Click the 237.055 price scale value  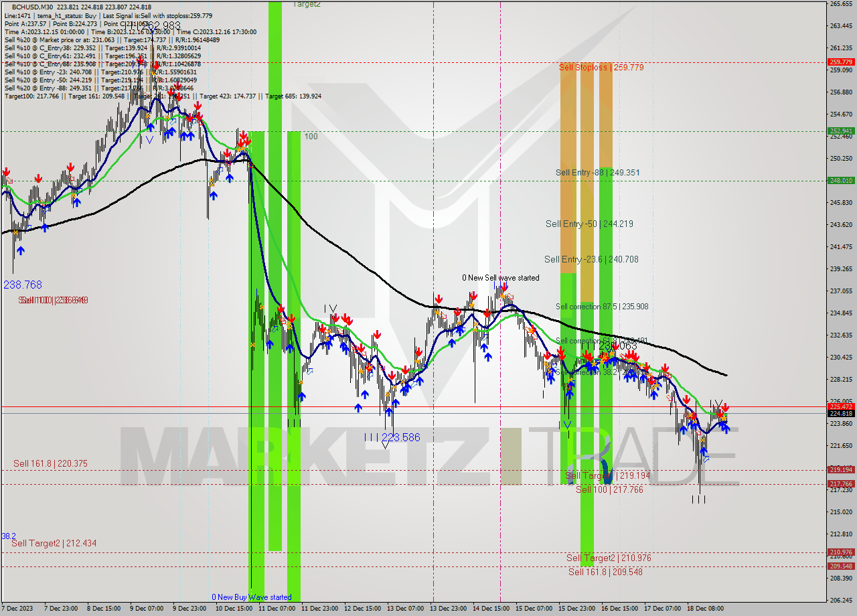[841, 291]
